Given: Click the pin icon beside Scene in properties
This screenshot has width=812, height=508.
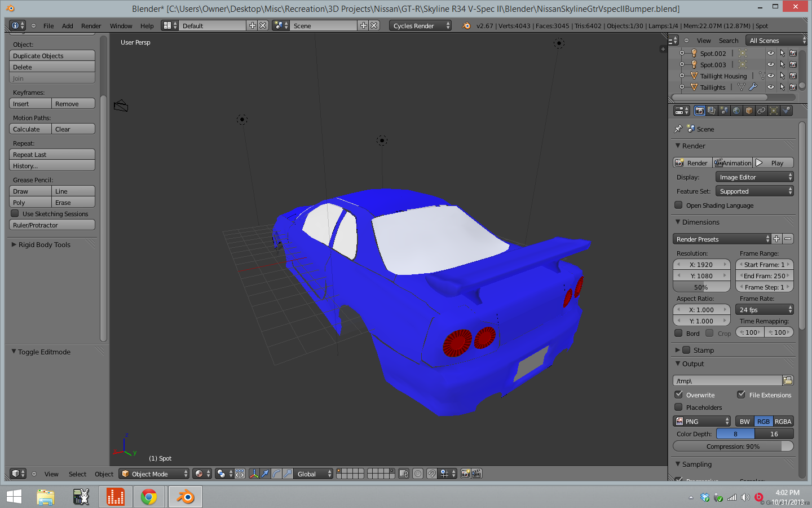Looking at the screenshot, I should 678,129.
